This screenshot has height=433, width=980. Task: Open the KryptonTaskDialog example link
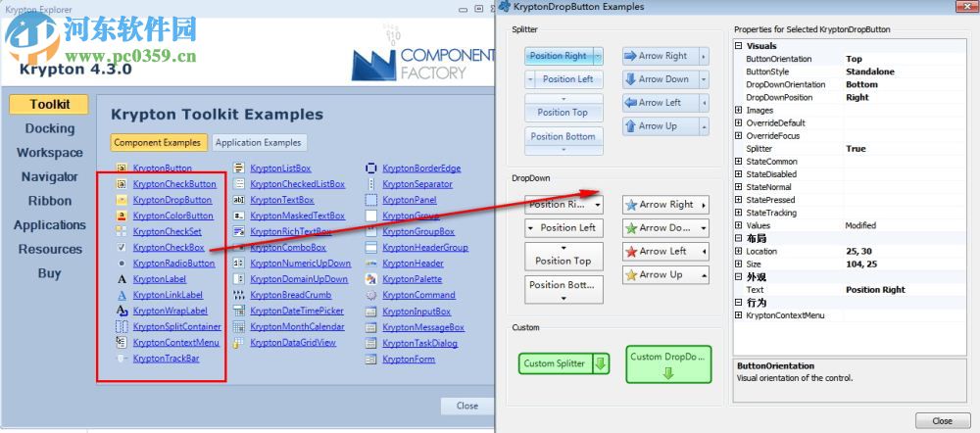tap(420, 343)
